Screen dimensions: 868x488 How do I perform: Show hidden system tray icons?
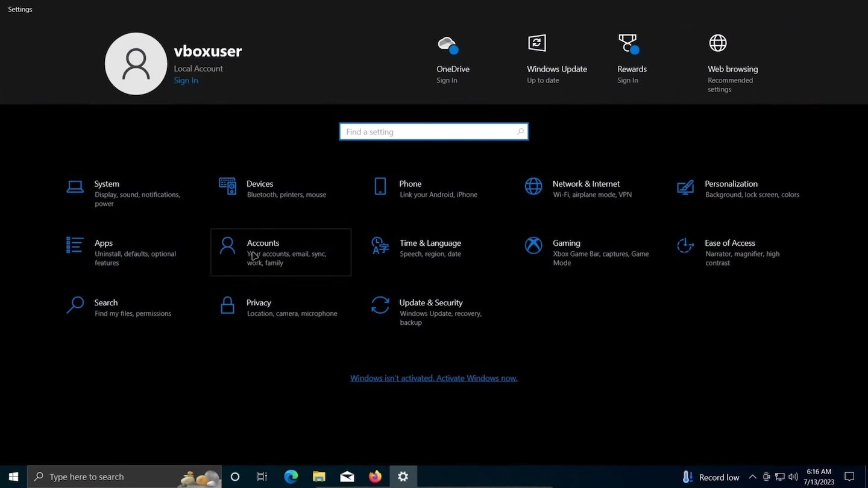(752, 477)
